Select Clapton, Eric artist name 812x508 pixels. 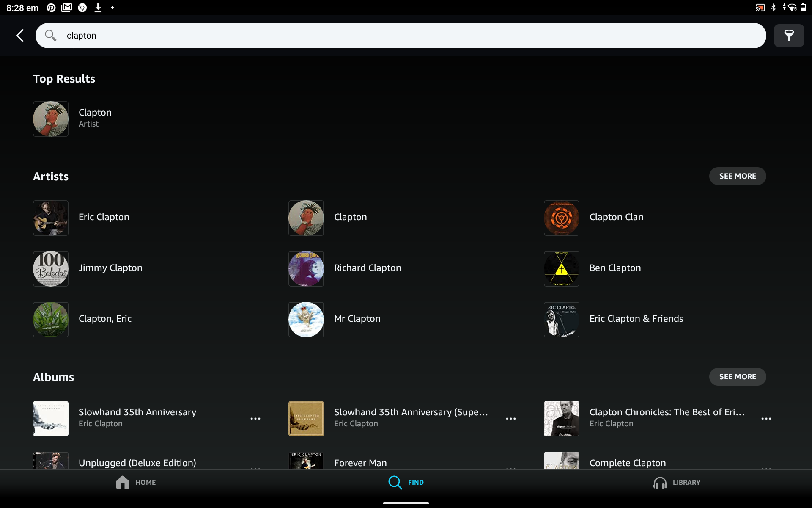pyautogui.click(x=105, y=319)
